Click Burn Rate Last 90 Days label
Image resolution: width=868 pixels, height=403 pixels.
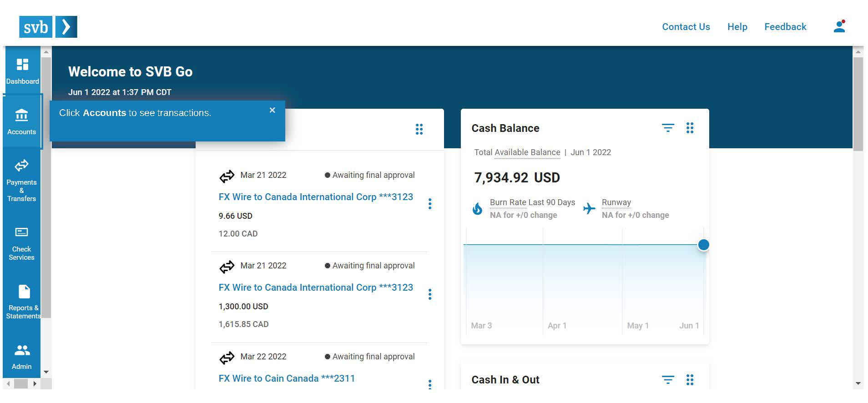[x=532, y=202]
